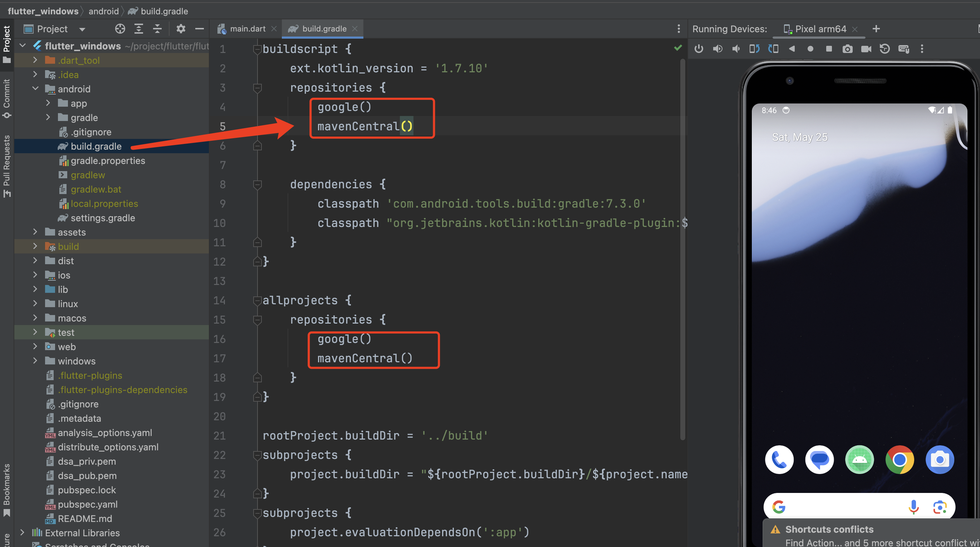Click the emulator power button icon
Image resolution: width=980 pixels, height=547 pixels.
point(699,49)
